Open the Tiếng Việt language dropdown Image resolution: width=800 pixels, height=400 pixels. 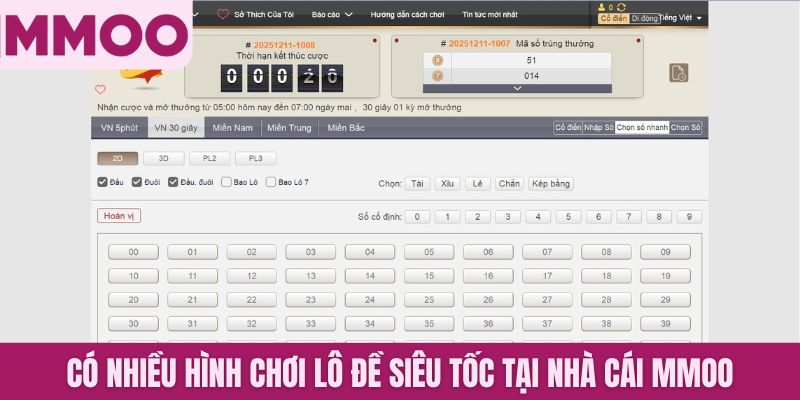click(680, 18)
